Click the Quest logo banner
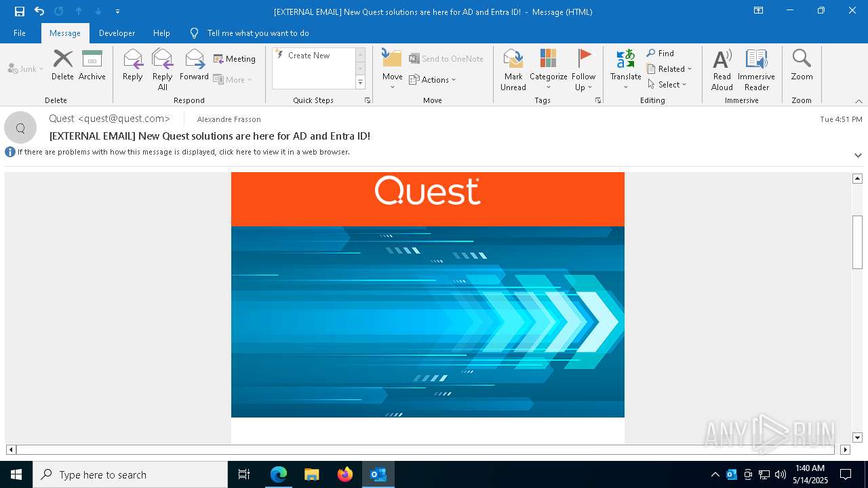868x488 pixels. coord(428,199)
